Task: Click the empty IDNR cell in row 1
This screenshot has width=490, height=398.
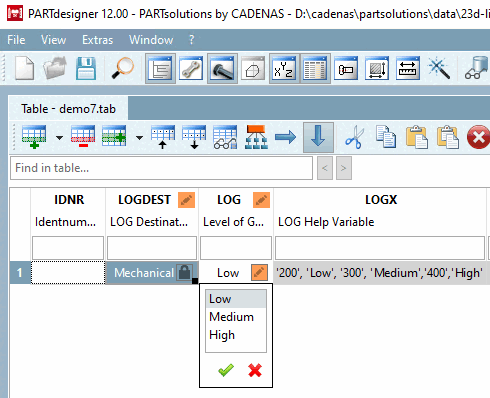Action: 68,273
